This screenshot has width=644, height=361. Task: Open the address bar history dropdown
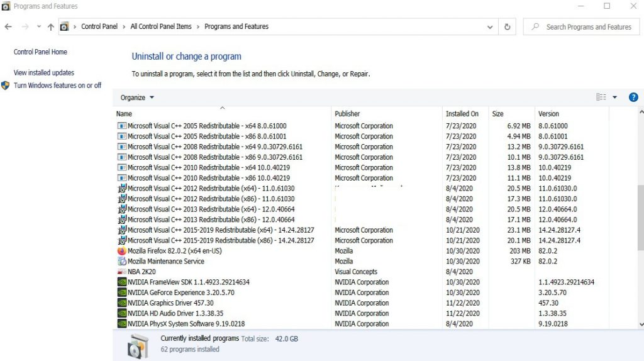(x=489, y=27)
